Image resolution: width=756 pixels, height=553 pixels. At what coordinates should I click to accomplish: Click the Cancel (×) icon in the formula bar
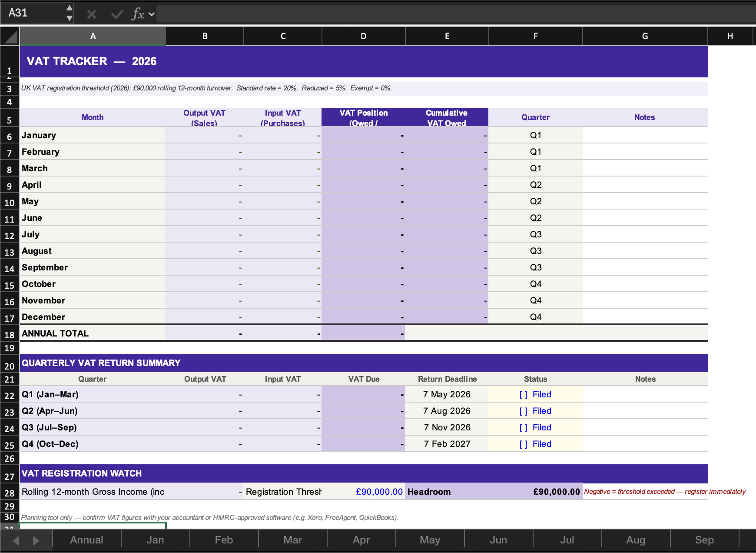pyautogui.click(x=91, y=13)
